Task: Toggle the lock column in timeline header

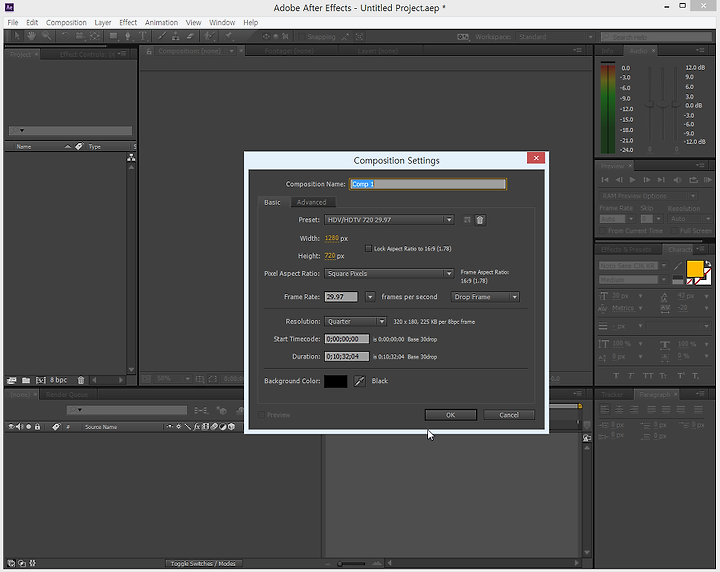Action: point(38,427)
